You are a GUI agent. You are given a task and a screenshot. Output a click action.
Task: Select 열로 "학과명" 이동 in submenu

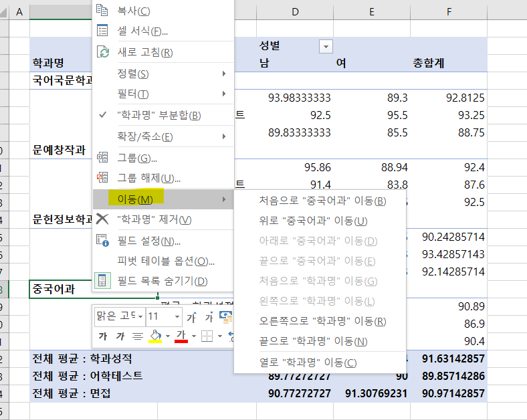pyautogui.click(x=308, y=362)
